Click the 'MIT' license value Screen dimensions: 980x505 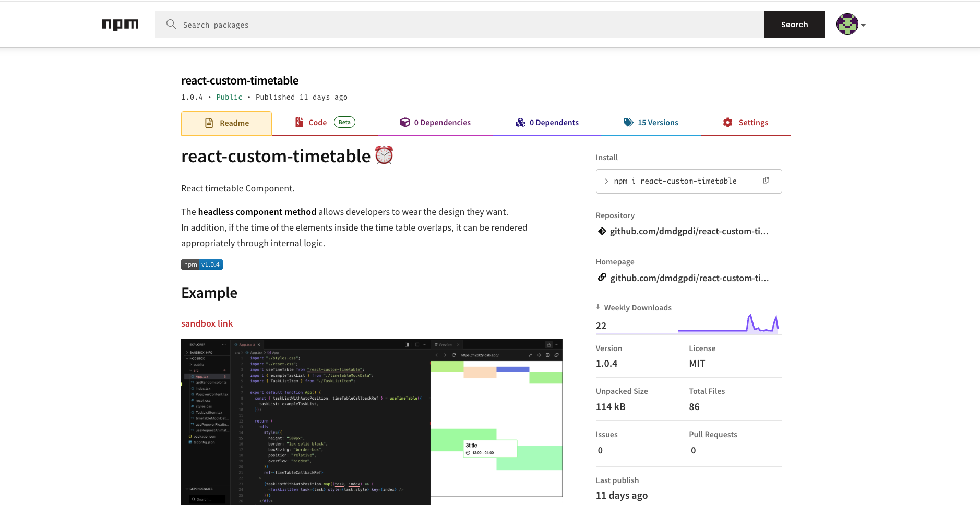tap(697, 364)
